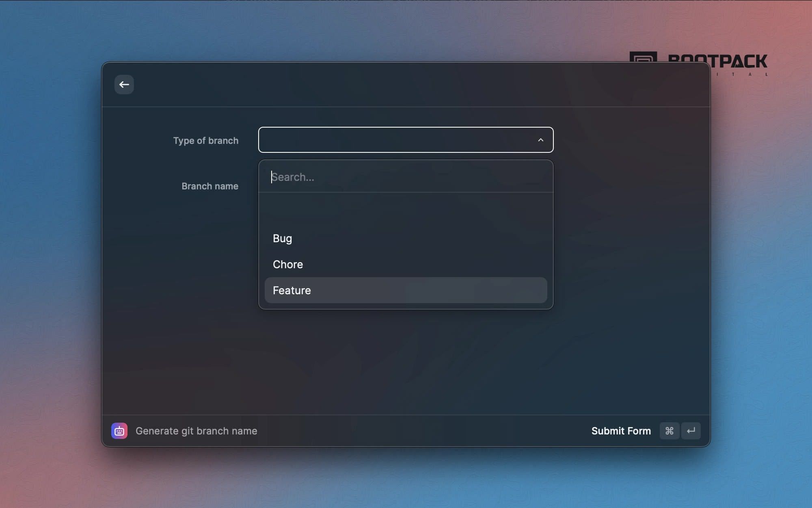812x508 pixels.
Task: Click the back arrow button
Action: [x=124, y=85]
